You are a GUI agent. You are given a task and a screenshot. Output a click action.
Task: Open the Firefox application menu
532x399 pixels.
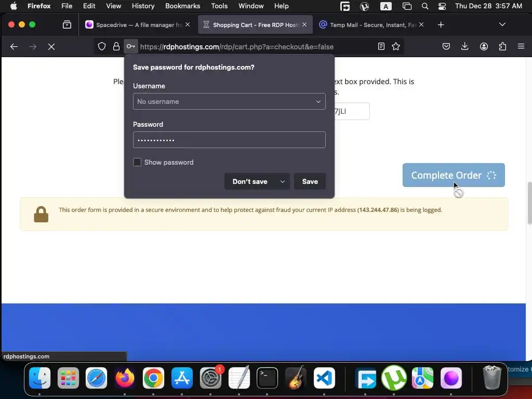click(x=39, y=6)
